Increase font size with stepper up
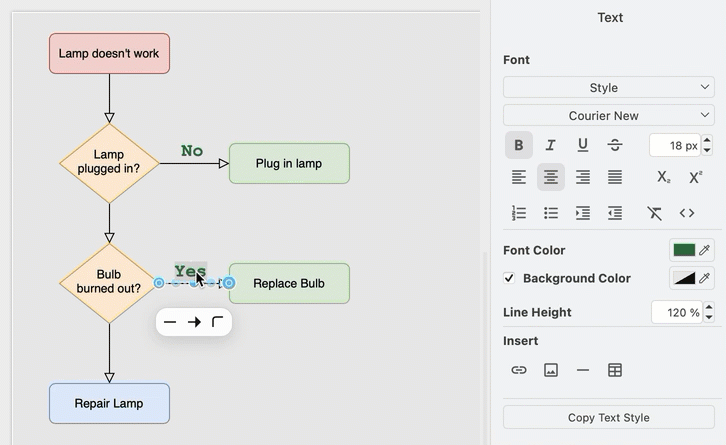The width and height of the screenshot is (726, 445). click(x=707, y=140)
